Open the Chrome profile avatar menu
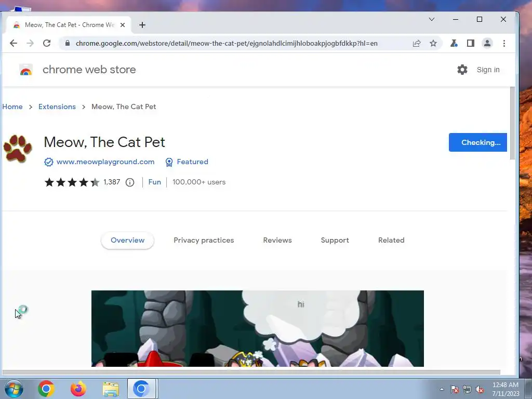This screenshot has height=399, width=532. pyautogui.click(x=487, y=43)
